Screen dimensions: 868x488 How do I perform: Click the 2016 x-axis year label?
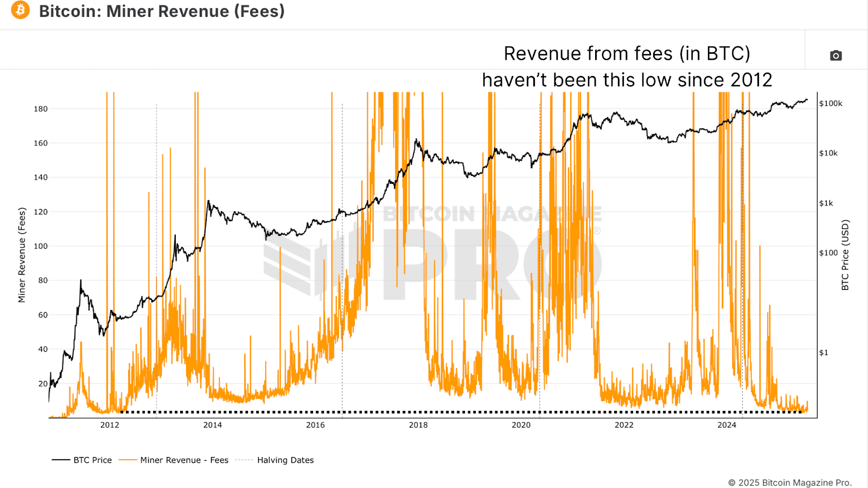(315, 425)
